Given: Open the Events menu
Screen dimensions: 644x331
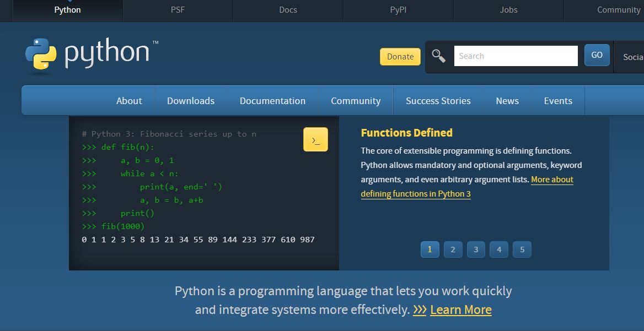Looking at the screenshot, I should (558, 100).
